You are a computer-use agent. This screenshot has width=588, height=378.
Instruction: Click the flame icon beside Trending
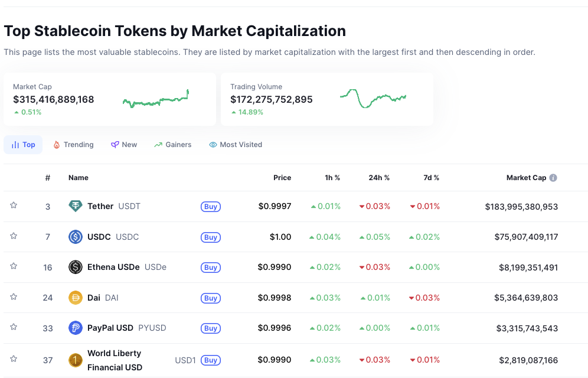coord(57,144)
